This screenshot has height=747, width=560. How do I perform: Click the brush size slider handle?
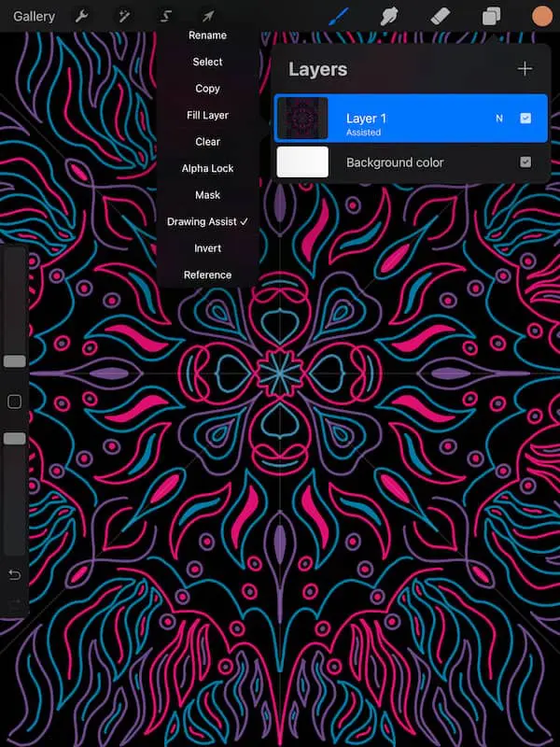tap(15, 361)
